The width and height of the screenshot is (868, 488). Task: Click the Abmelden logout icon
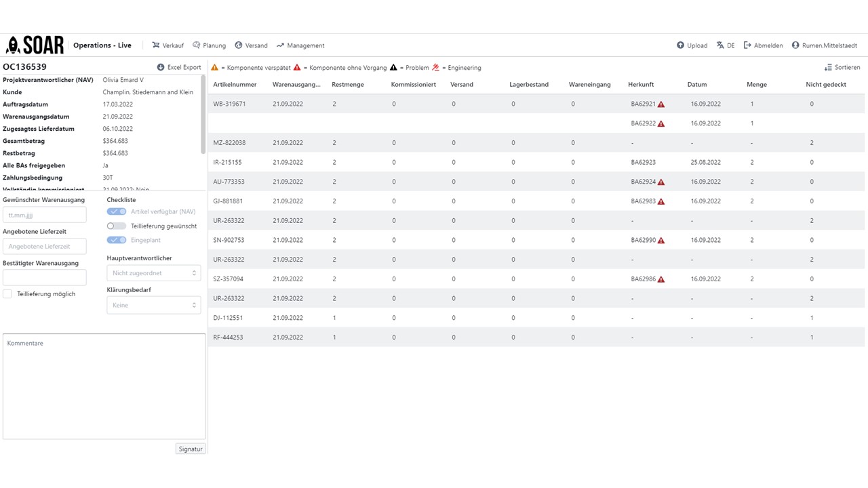point(747,45)
